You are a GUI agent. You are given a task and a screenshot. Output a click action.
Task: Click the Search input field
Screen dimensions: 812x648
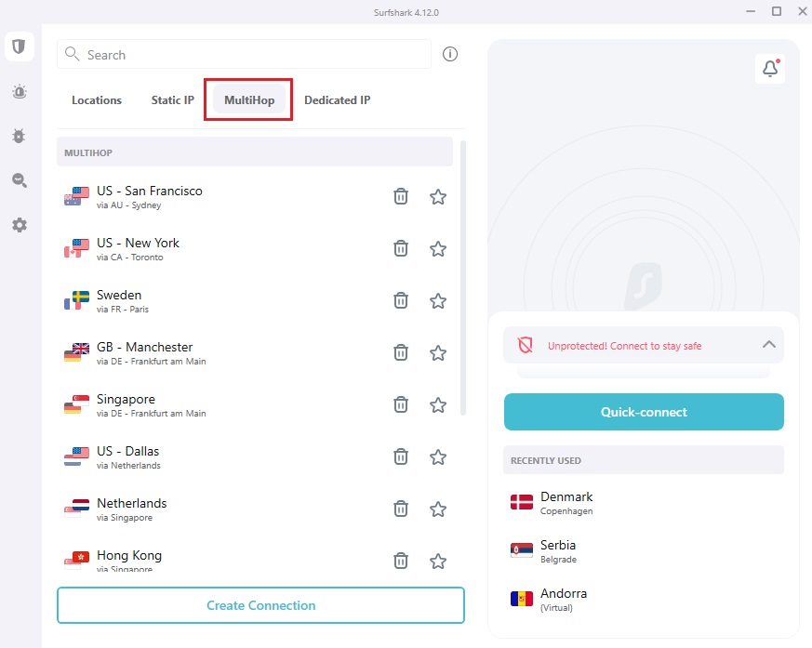(244, 54)
